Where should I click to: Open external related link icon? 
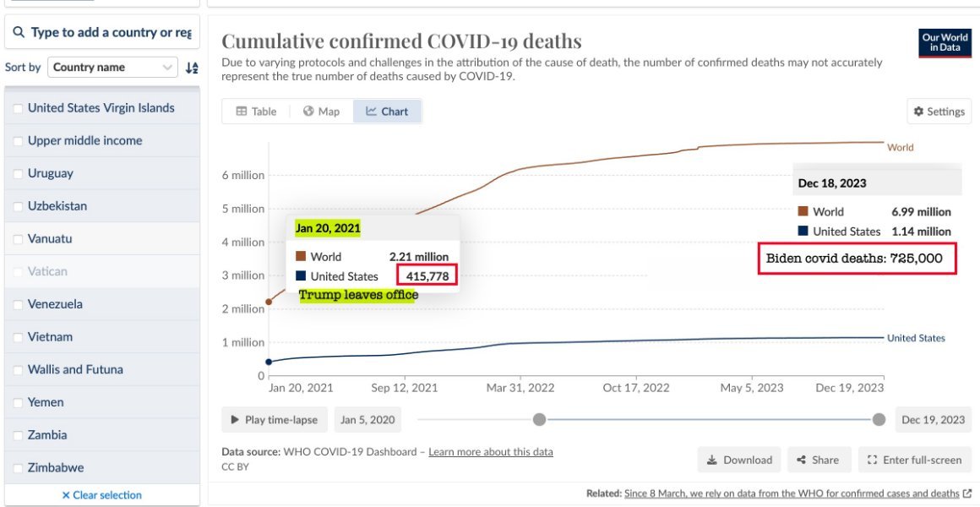coord(967,493)
